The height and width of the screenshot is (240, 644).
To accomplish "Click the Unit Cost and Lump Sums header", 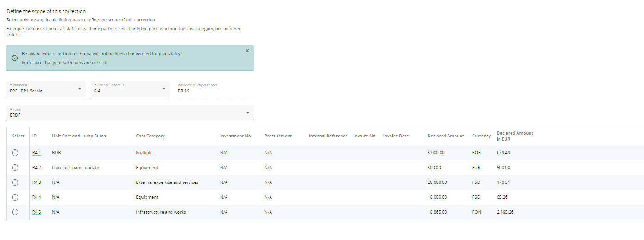I will point(79,136).
